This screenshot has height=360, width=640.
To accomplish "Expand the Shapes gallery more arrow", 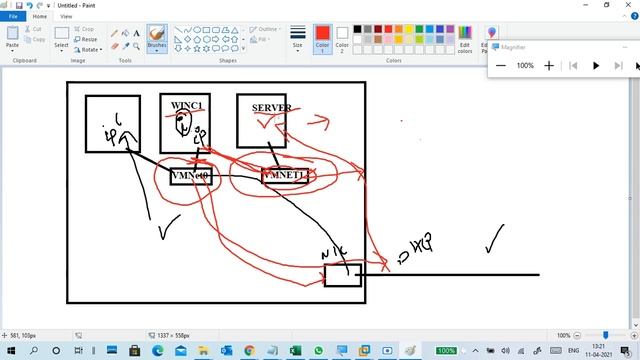I will tap(244, 49).
